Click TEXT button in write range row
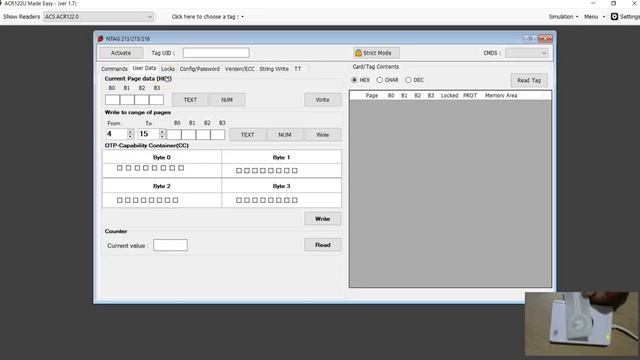This screenshot has width=640, height=360. pyautogui.click(x=247, y=135)
